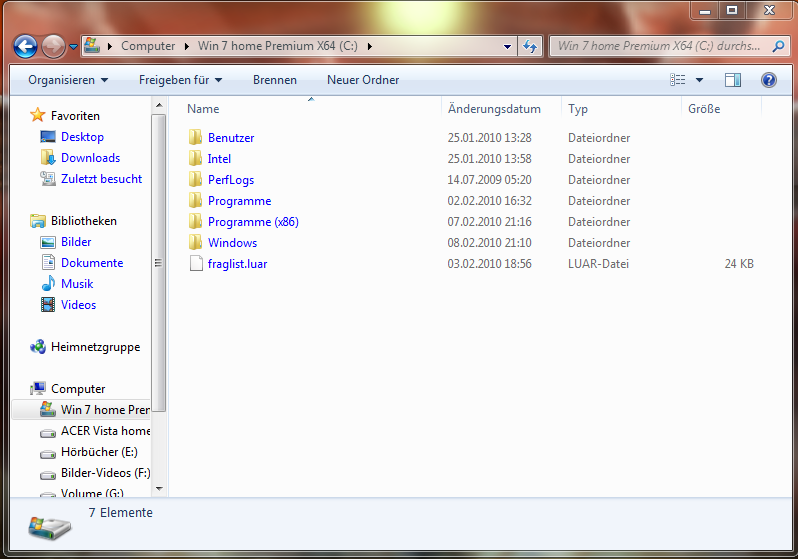798x559 pixels.
Task: Click the Benutzer folder name
Action: 231,137
